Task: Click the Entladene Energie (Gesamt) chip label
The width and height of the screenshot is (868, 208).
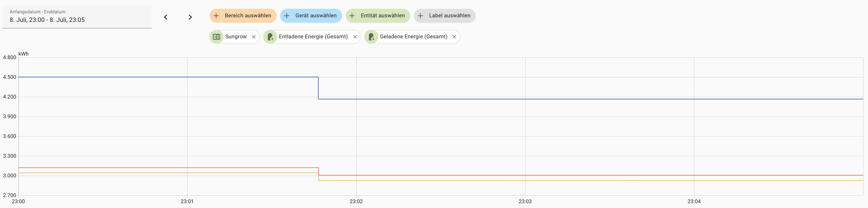Action: (x=313, y=37)
